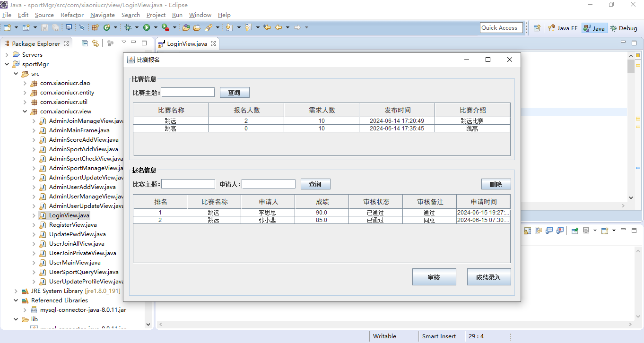Select the 跳高 competition row
Viewport: 644px width, 343px height.
coord(322,129)
